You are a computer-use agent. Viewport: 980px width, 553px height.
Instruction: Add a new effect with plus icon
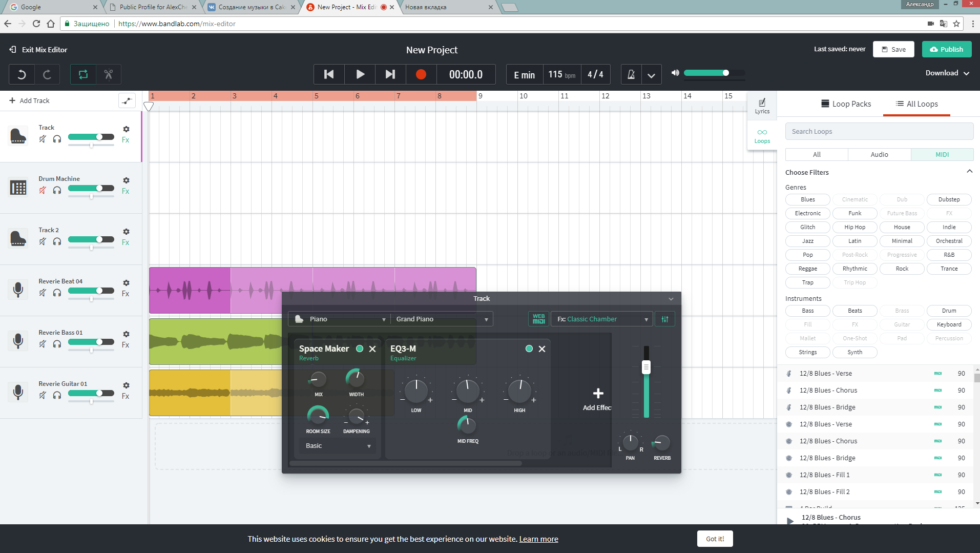pos(598,393)
